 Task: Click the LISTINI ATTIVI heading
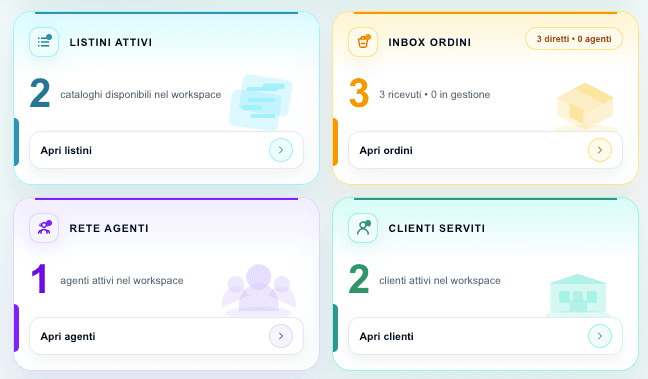pos(111,42)
